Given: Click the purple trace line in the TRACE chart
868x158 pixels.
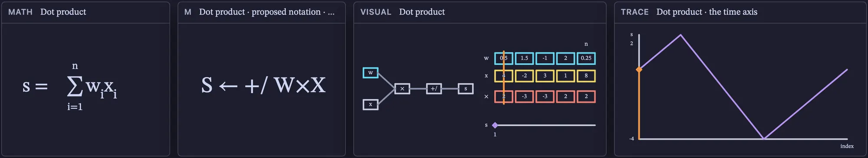Looking at the screenshot, I should pyautogui.click(x=722, y=87).
